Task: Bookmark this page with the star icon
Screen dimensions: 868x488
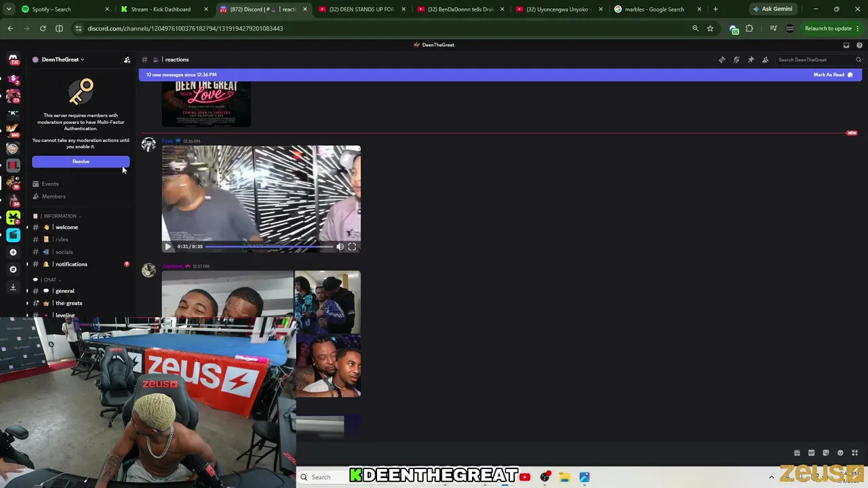Action: pos(710,28)
